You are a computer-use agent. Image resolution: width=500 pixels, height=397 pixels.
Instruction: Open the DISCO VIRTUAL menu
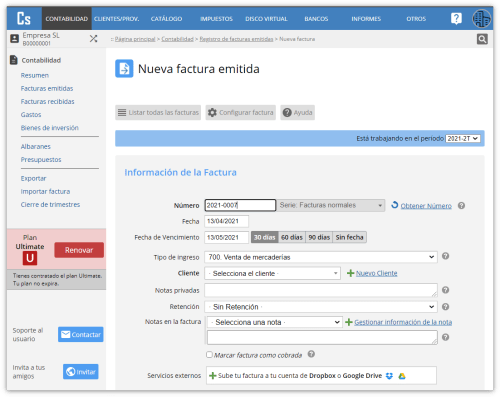[266, 19]
